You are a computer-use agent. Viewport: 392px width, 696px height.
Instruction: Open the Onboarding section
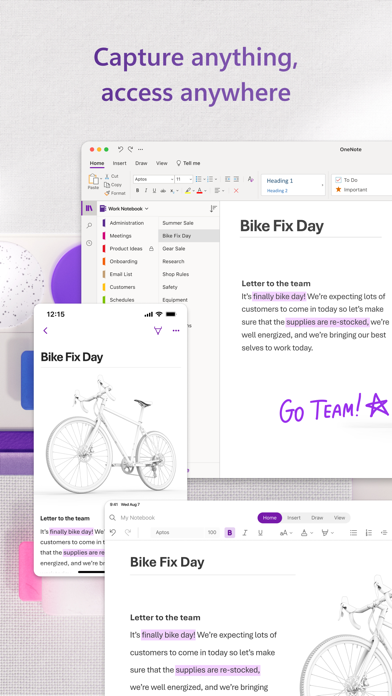tap(123, 261)
